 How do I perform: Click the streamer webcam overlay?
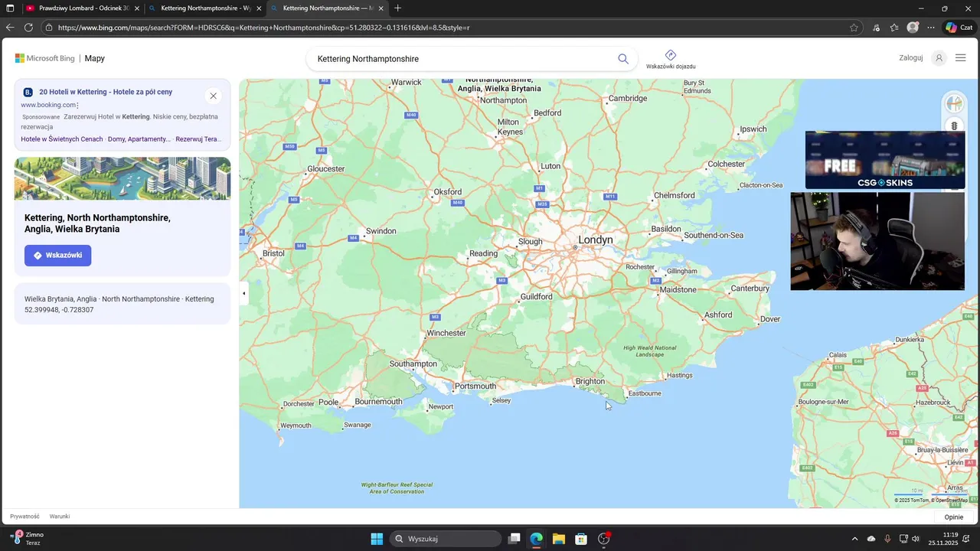[x=877, y=241]
